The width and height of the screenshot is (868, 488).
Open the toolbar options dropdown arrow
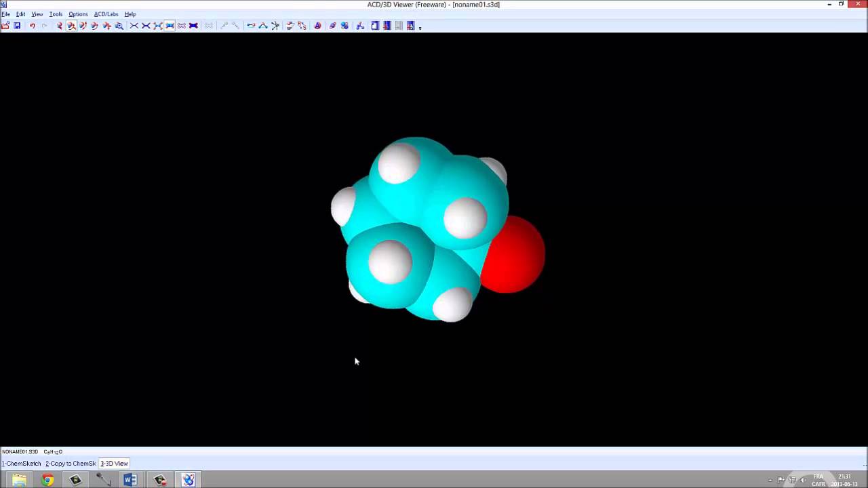tap(420, 27)
